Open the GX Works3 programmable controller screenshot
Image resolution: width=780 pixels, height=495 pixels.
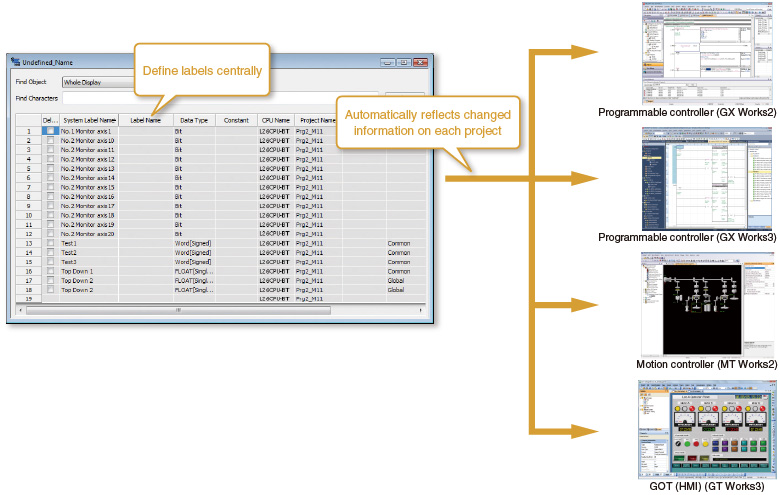(707, 179)
